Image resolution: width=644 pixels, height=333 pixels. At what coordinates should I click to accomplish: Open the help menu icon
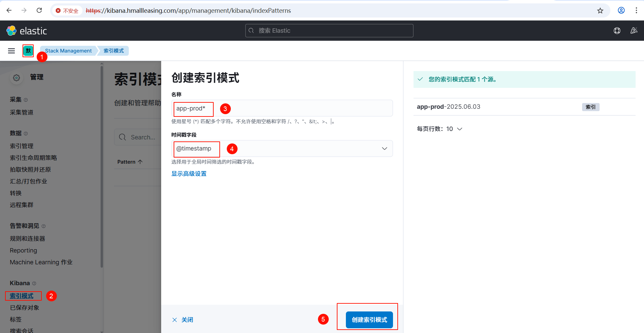[617, 31]
